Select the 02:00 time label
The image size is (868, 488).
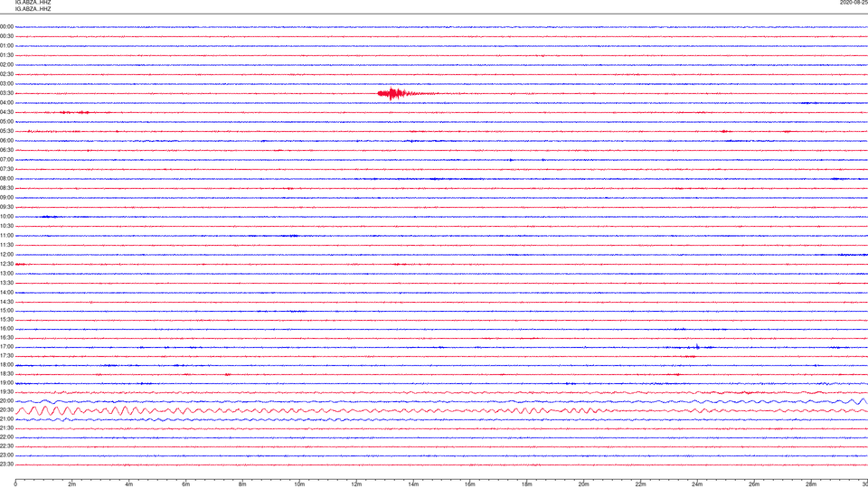(6, 65)
